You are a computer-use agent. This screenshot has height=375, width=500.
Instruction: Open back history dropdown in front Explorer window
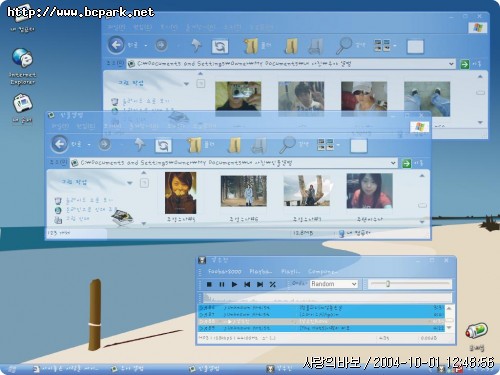pyautogui.click(x=89, y=145)
